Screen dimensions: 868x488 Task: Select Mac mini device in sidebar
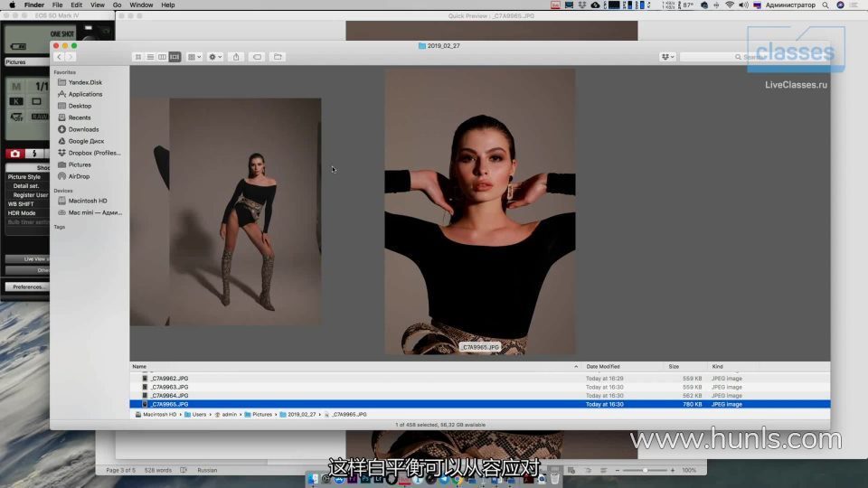[x=95, y=212]
